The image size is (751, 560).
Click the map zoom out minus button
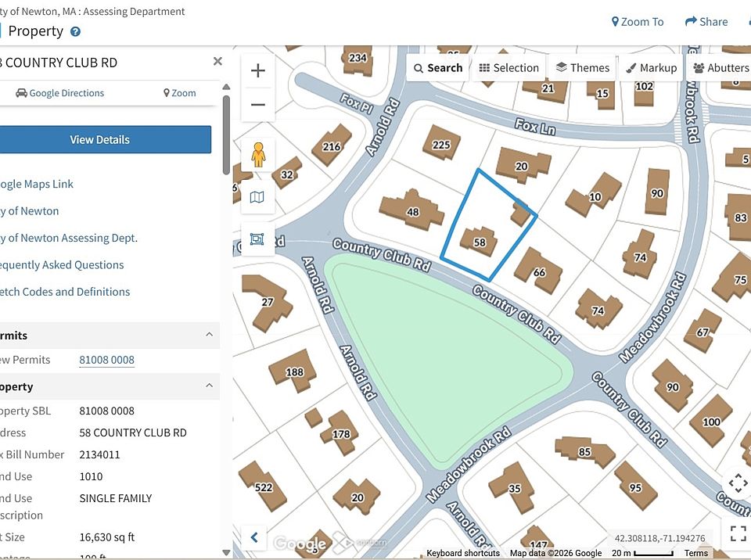[257, 105]
